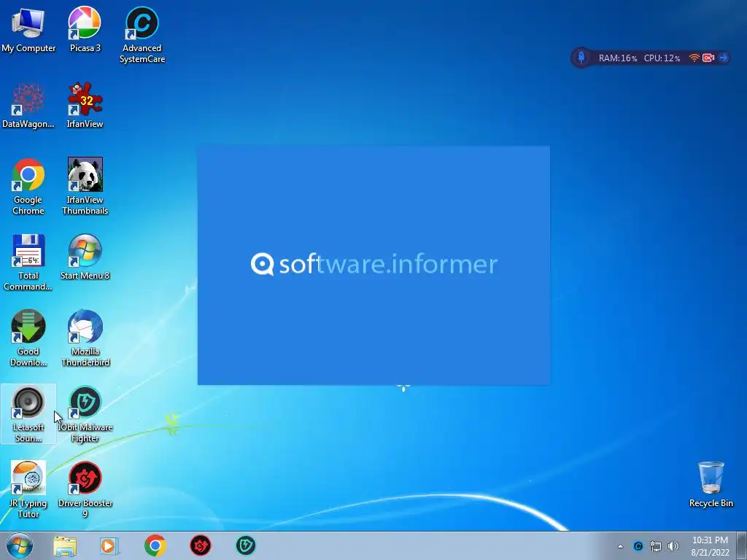Screen dimensions: 747x560
Task: Click the rocket icon on performance monitor
Action: pyautogui.click(x=581, y=58)
